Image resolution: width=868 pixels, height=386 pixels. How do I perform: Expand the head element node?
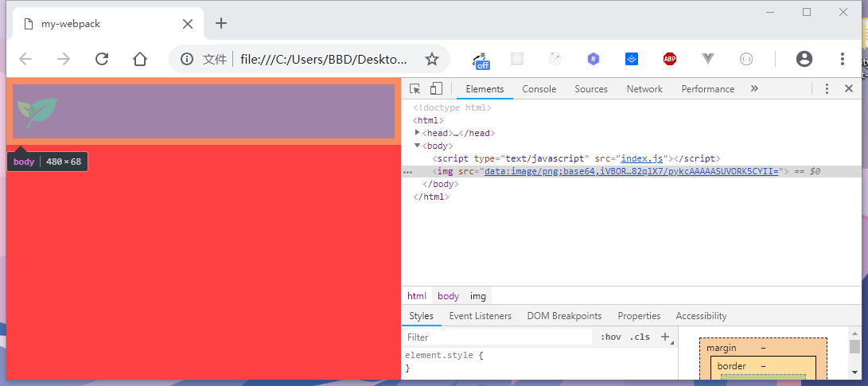coord(418,132)
